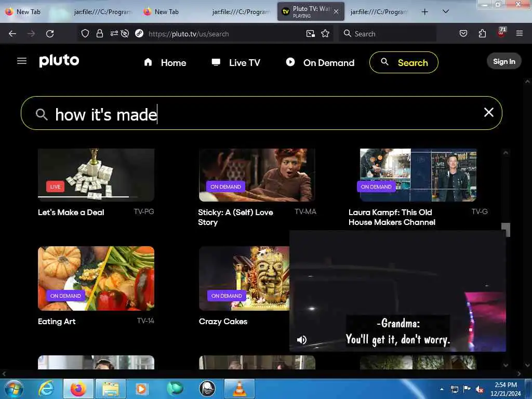The height and width of the screenshot is (399, 532).
Task: Click the Sticky: A (Self) Love Story title
Action: [235, 217]
